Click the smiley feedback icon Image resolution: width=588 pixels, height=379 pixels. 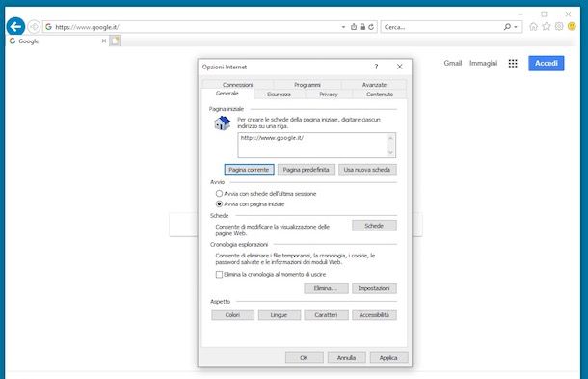tap(572, 27)
